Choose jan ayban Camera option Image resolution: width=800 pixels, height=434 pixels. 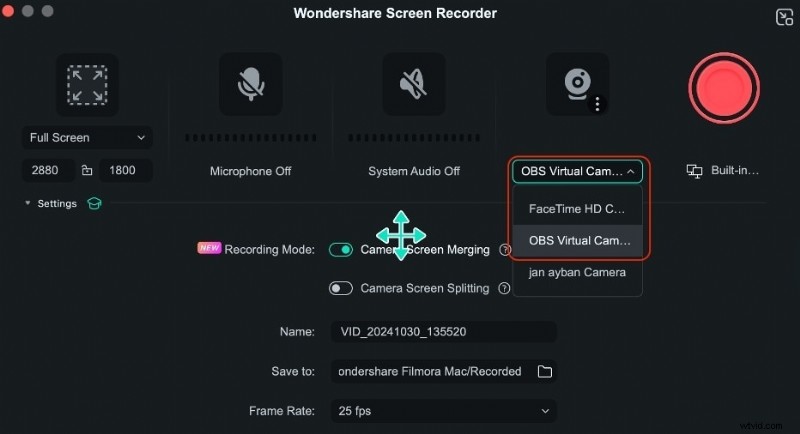coord(577,272)
